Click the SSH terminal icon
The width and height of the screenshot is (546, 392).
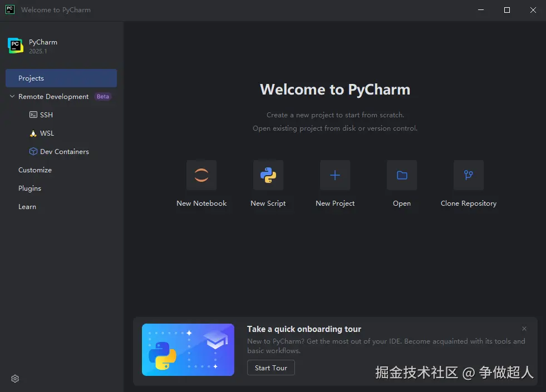click(33, 115)
